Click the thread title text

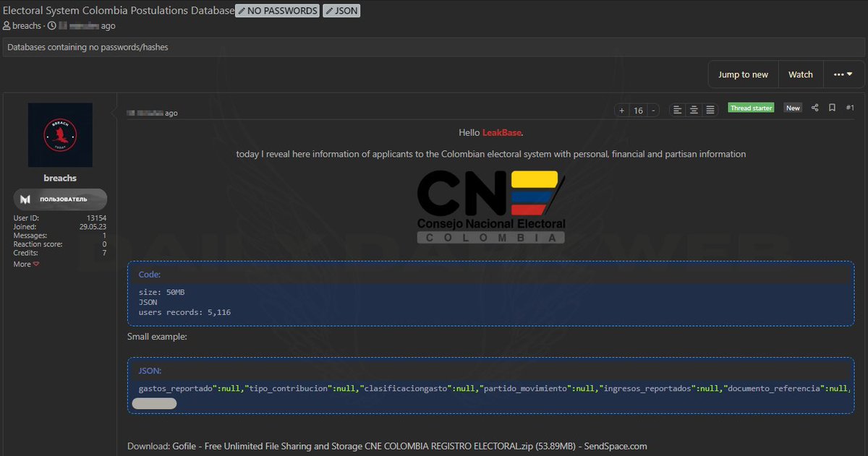click(119, 11)
